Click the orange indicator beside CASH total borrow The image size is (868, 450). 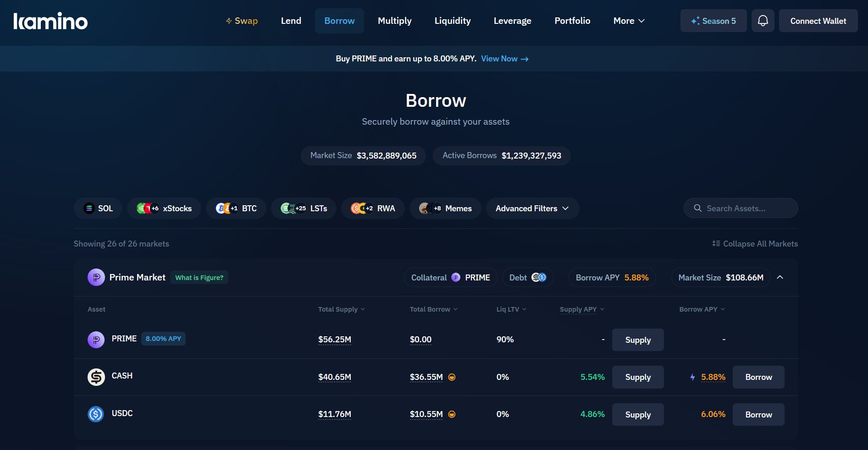click(x=452, y=377)
